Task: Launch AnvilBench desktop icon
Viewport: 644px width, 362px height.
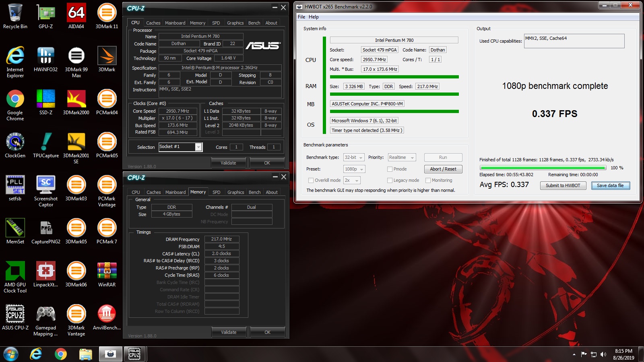Action: tap(107, 318)
